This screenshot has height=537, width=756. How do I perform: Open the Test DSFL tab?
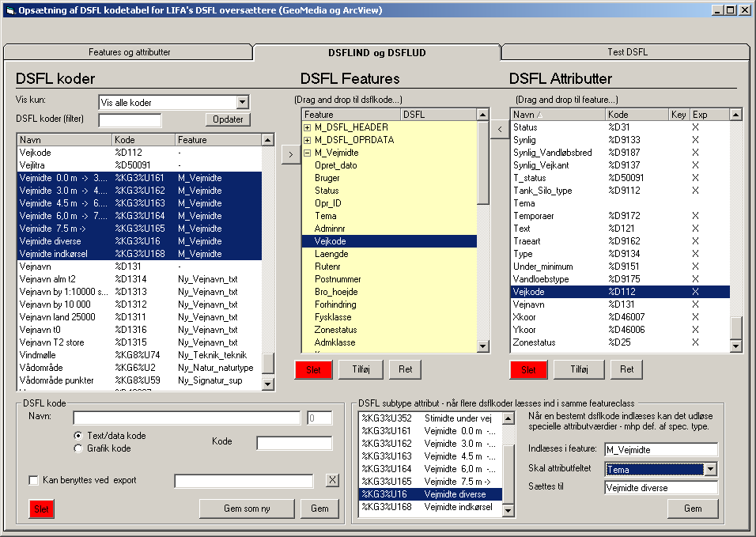[x=627, y=52]
